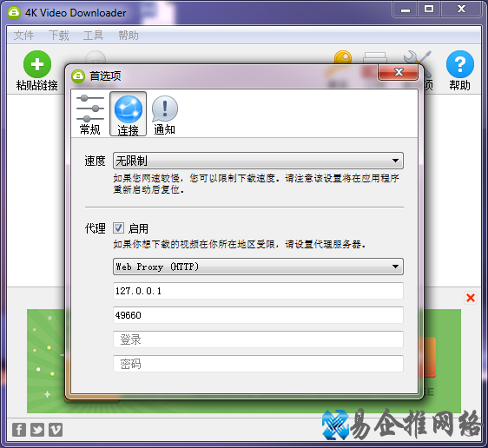This screenshot has width=488, height=448.
Task: Open the speed limit dropdown showing 无限制
Action: [258, 161]
